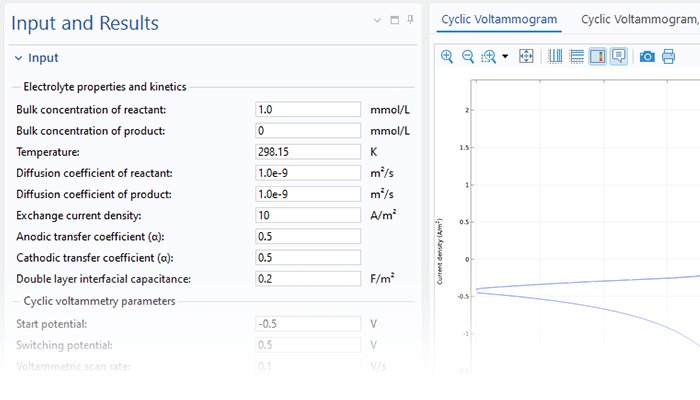Switch to the Cyclic Voltammogram tab

pos(499,20)
